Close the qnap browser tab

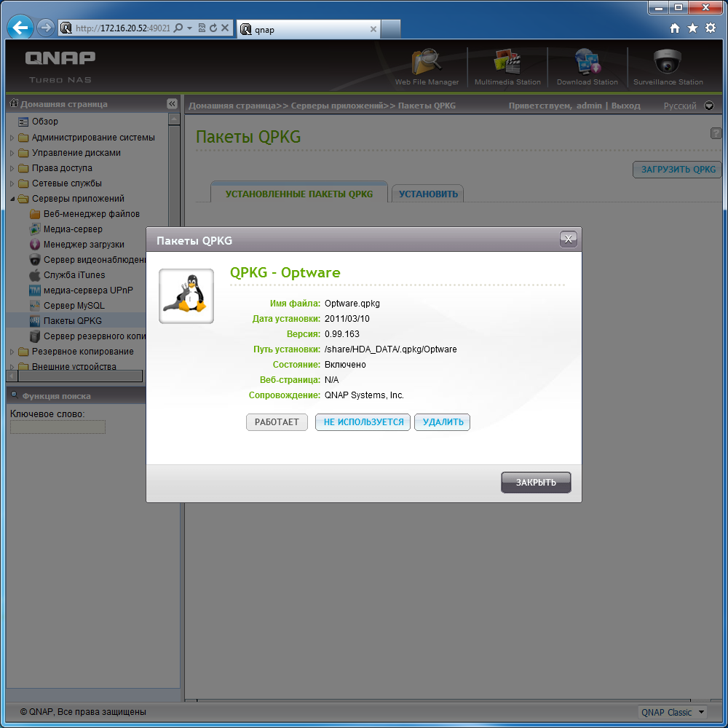373,29
